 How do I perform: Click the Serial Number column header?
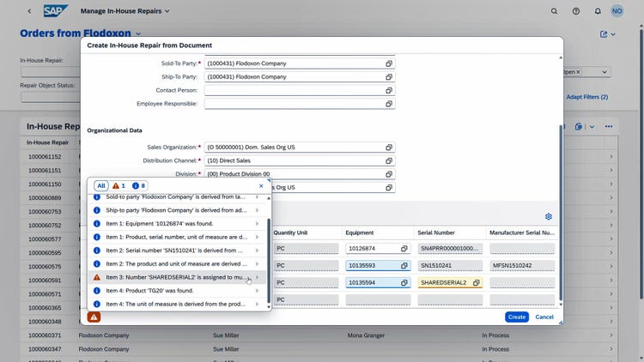click(435, 232)
